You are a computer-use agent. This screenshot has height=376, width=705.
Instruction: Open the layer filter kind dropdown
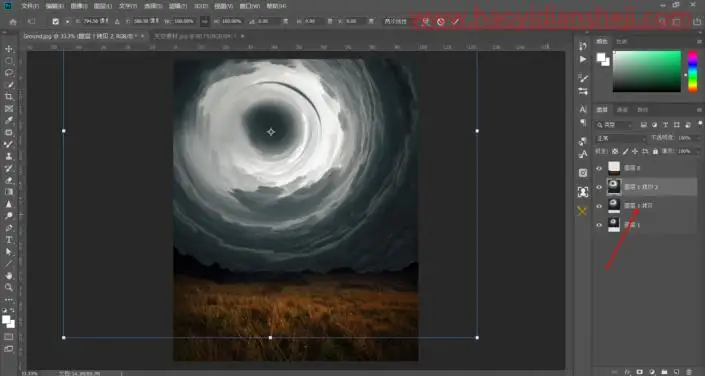click(614, 125)
